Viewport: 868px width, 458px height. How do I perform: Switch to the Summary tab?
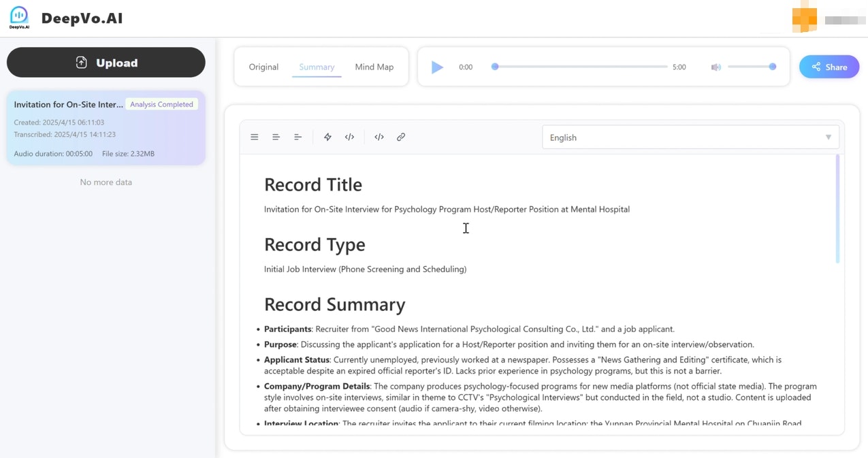click(317, 67)
